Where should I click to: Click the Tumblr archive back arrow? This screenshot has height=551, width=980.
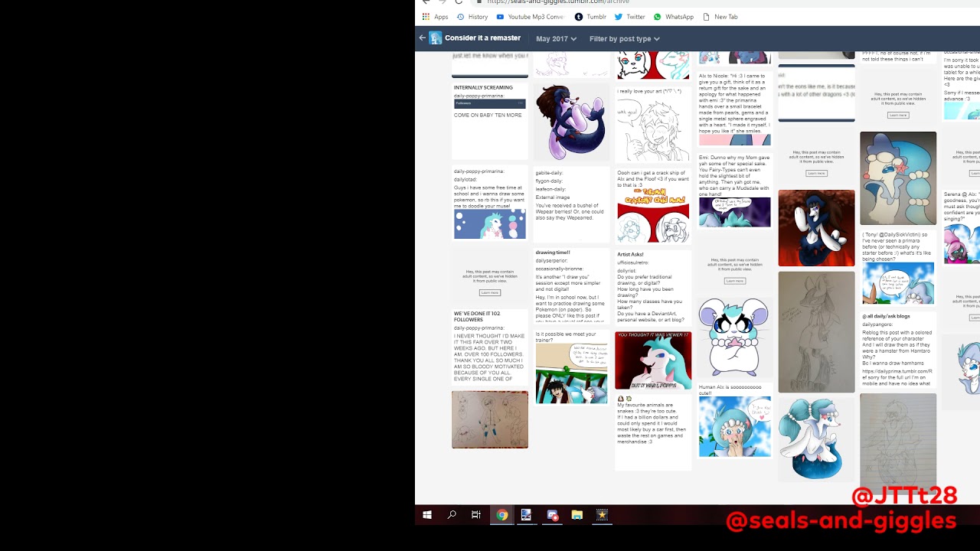tap(422, 37)
